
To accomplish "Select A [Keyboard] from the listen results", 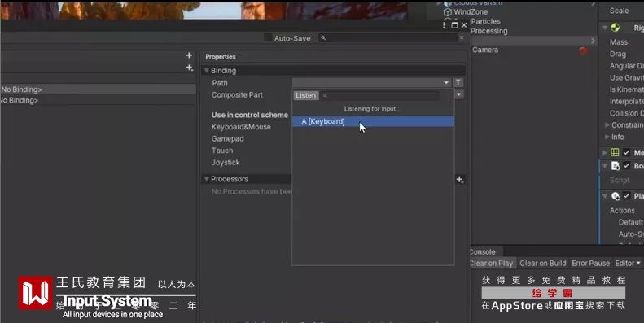I will [x=373, y=121].
